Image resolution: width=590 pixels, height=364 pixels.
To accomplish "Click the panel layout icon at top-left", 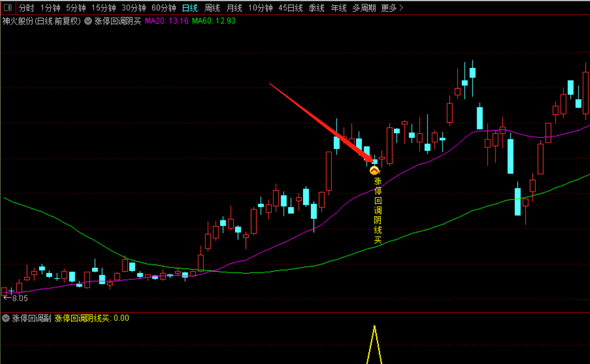I will coord(7,7).
